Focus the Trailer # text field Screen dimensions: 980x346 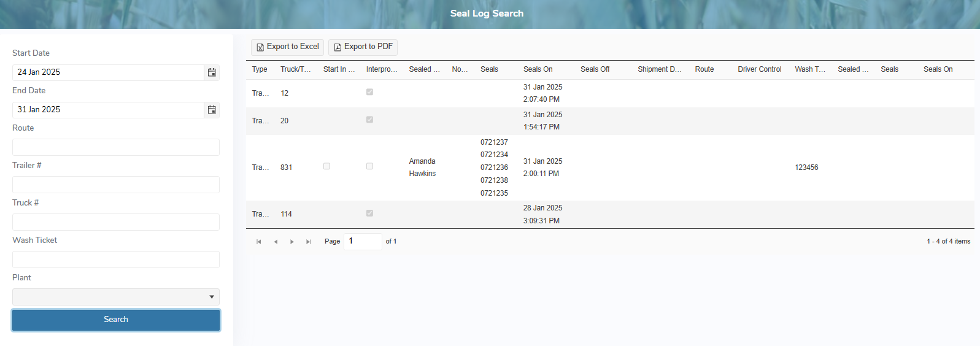pyautogui.click(x=116, y=185)
